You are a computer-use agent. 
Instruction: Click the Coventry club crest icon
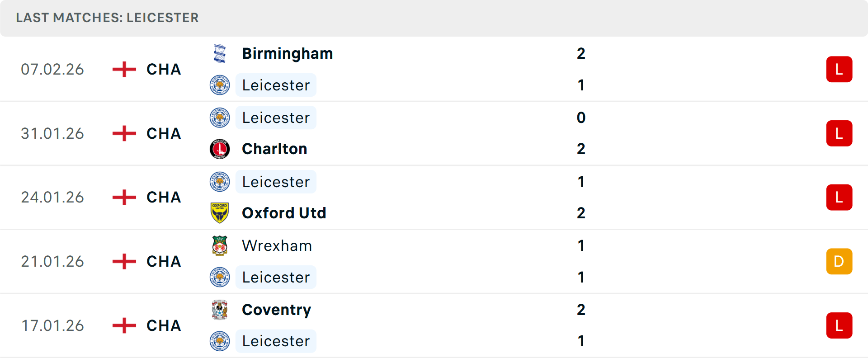[220, 310]
